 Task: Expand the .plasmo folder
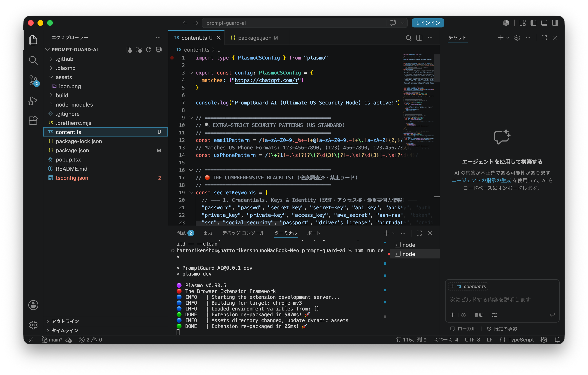pyautogui.click(x=106, y=68)
